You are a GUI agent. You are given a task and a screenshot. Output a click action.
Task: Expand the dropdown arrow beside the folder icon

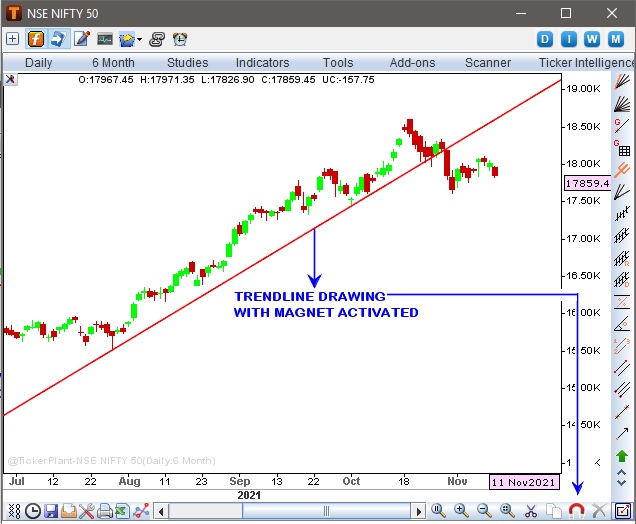pyautogui.click(x=140, y=39)
